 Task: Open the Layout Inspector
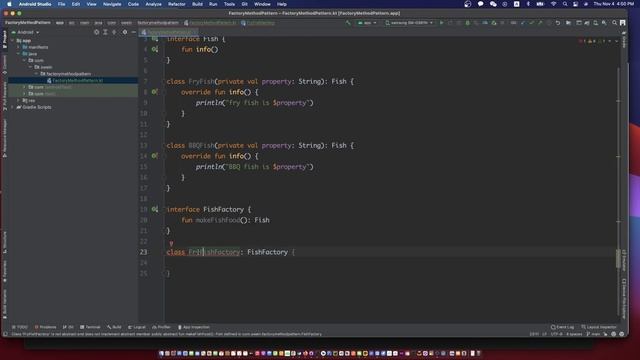coord(599,327)
